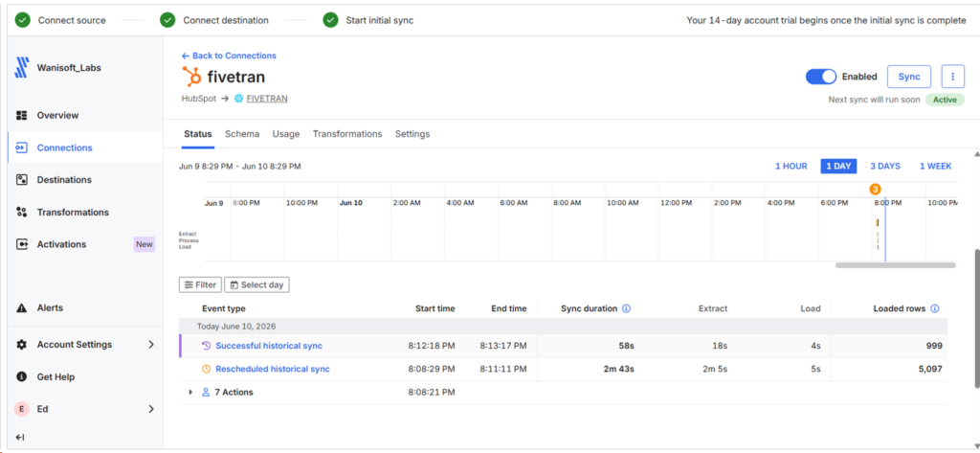This screenshot has height=453, width=980.
Task: Switch to the Schema tab
Action: coord(242,134)
